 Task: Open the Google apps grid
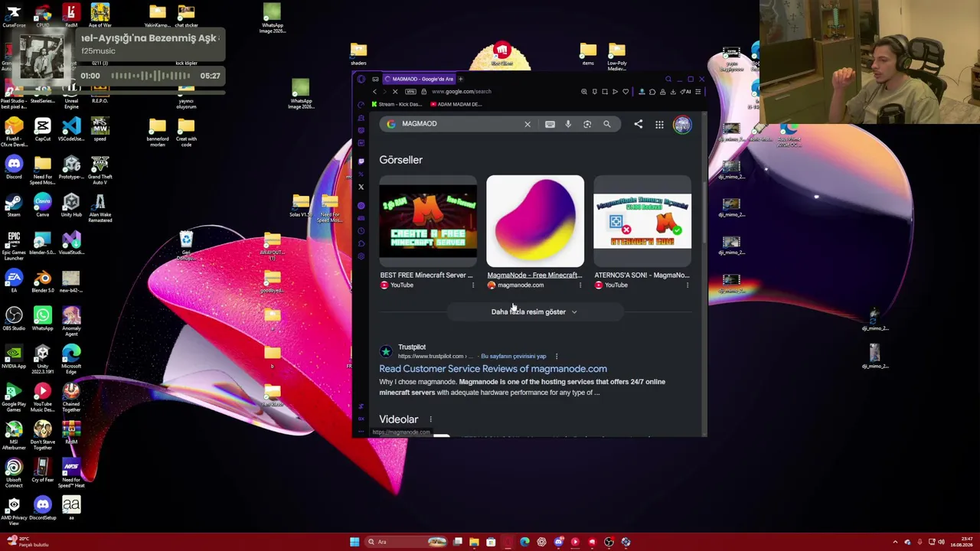pos(659,124)
